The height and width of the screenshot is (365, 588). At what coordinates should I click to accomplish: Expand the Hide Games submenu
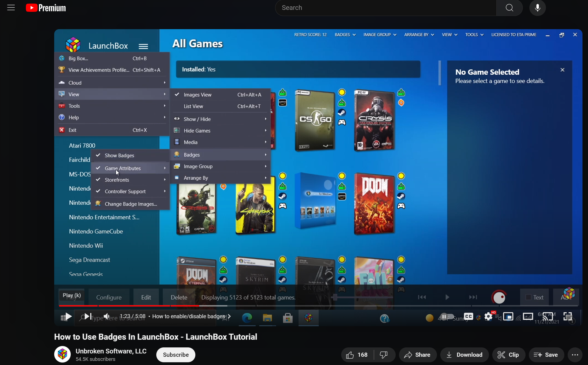point(220,131)
